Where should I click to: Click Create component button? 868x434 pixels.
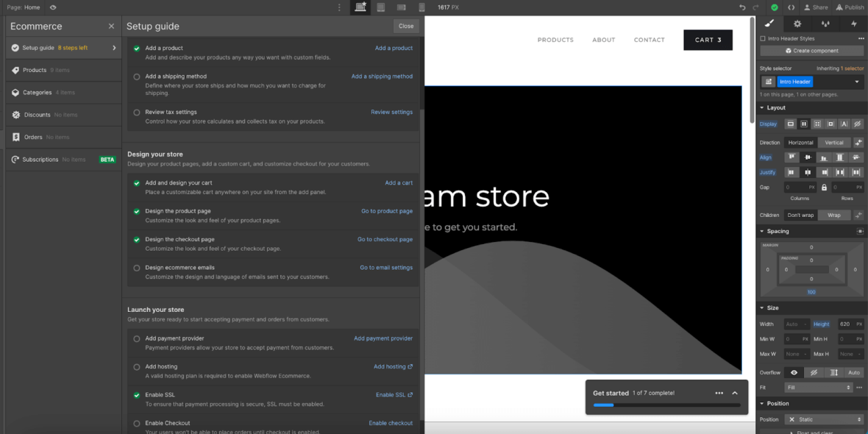click(x=811, y=50)
